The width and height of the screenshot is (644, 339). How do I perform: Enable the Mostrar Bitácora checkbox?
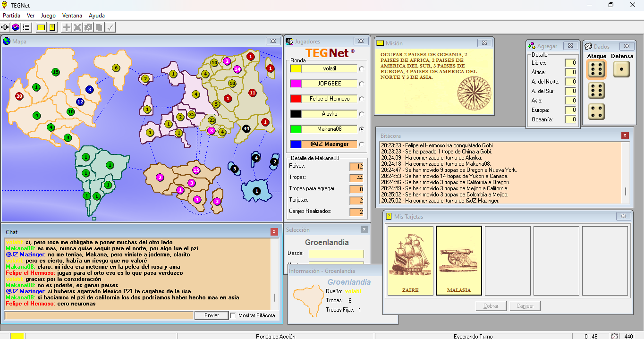click(x=233, y=315)
